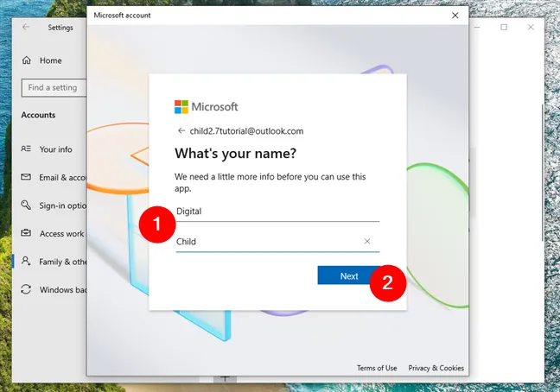The height and width of the screenshot is (392, 560).
Task: Click the Sign-in options key icon
Action: [x=26, y=205]
